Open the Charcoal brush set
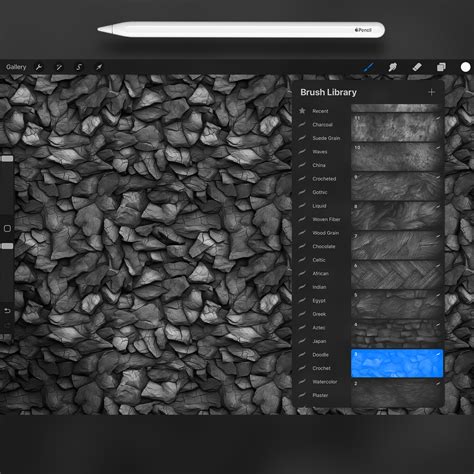474x474 pixels. tap(322, 125)
